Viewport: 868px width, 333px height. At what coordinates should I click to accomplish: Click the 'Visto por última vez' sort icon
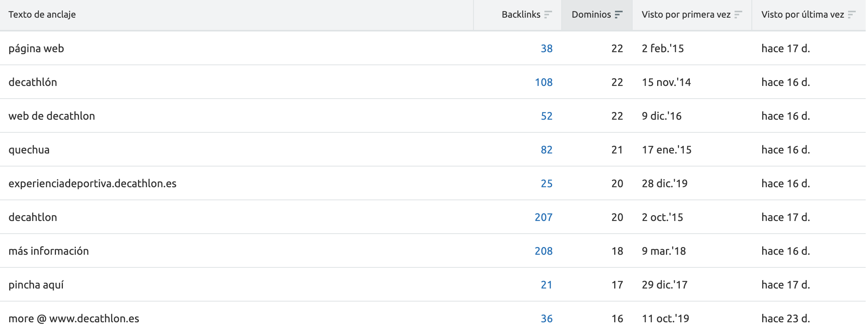[852, 15]
